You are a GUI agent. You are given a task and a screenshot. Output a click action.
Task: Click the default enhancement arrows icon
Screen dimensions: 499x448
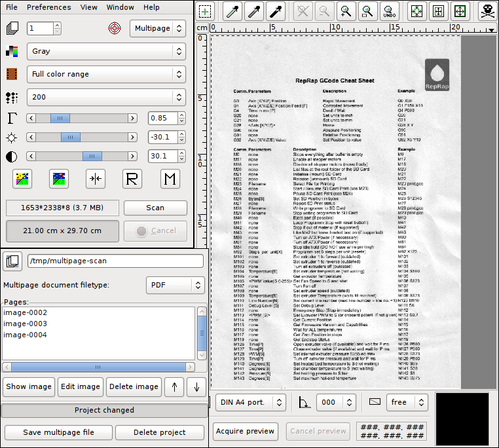tap(96, 179)
